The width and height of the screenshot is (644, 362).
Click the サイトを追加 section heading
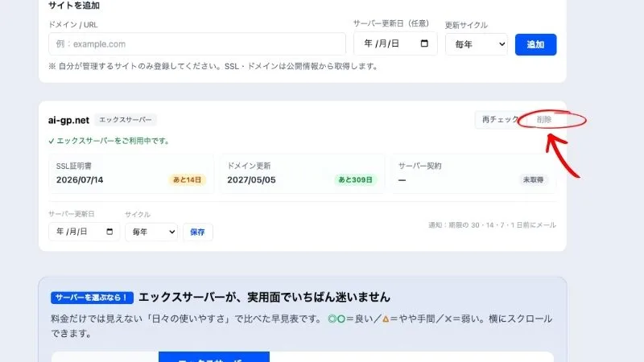(x=74, y=6)
